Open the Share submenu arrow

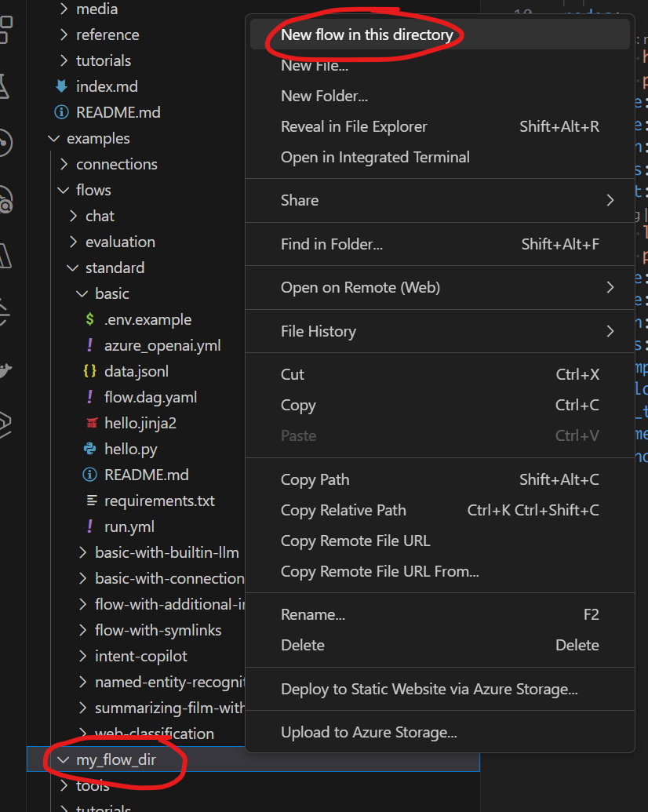click(x=610, y=200)
